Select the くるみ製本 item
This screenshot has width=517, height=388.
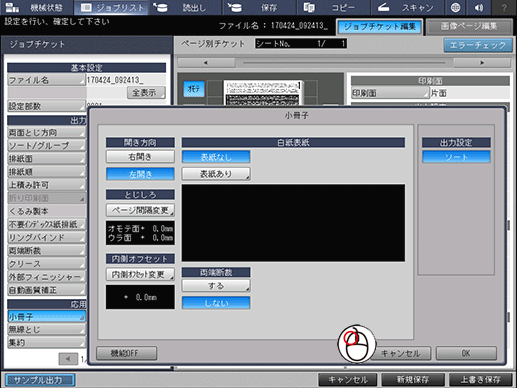(x=46, y=211)
